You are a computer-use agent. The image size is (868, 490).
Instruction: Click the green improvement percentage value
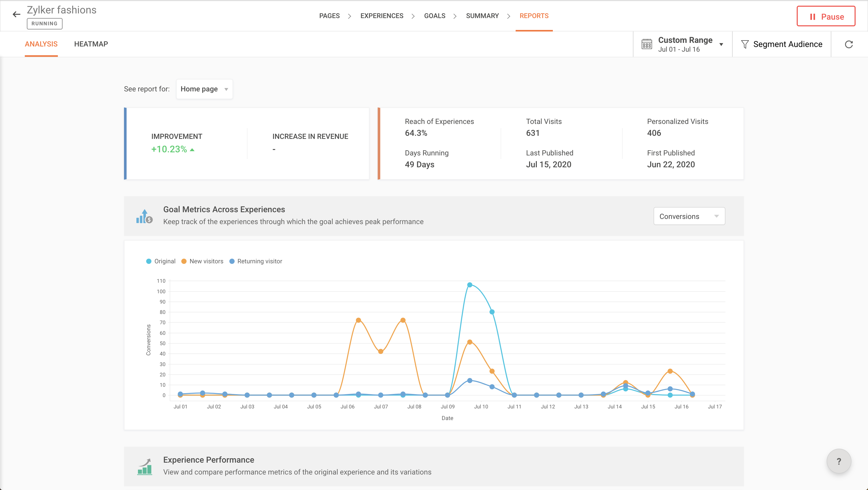click(x=169, y=149)
